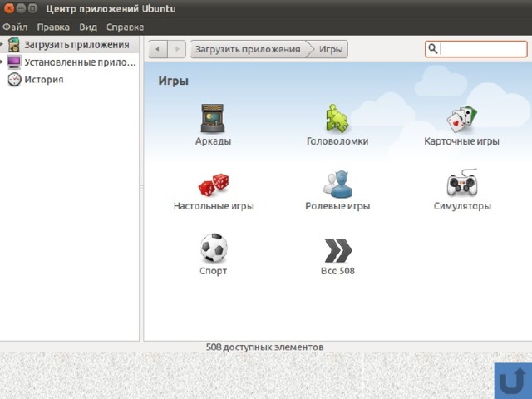This screenshot has height=399, width=532.
Task: Click the 508 доступных элементов status text
Action: pos(264,347)
